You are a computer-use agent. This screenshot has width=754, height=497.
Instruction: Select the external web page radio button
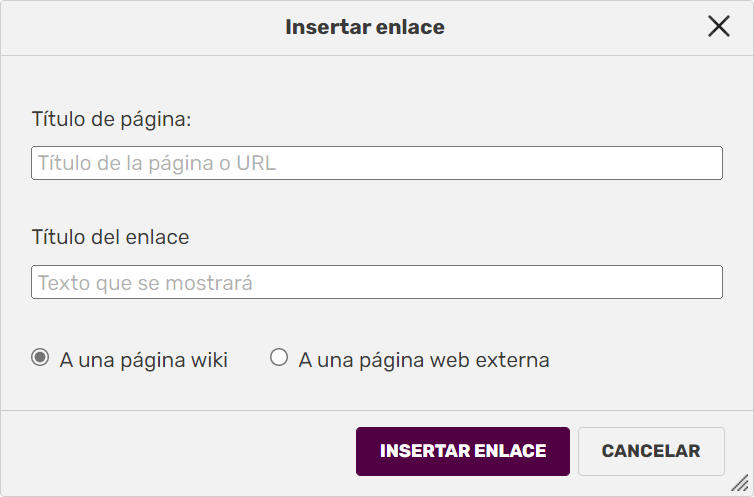point(279,358)
